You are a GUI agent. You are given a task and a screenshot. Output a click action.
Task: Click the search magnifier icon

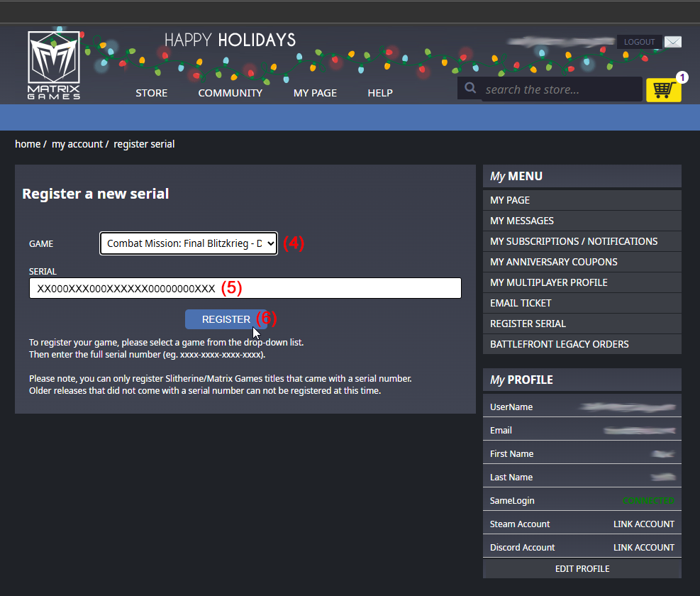click(x=470, y=88)
